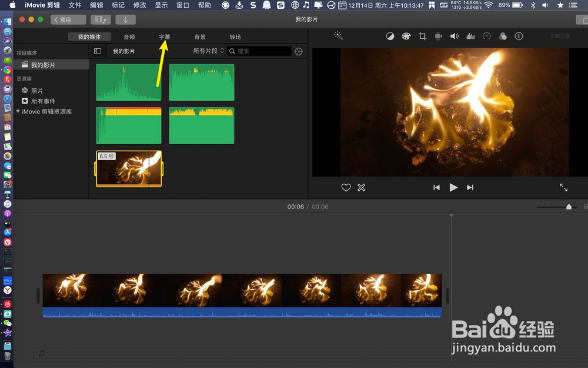588x368 pixels.
Task: Open the View menu
Action: 161,5
